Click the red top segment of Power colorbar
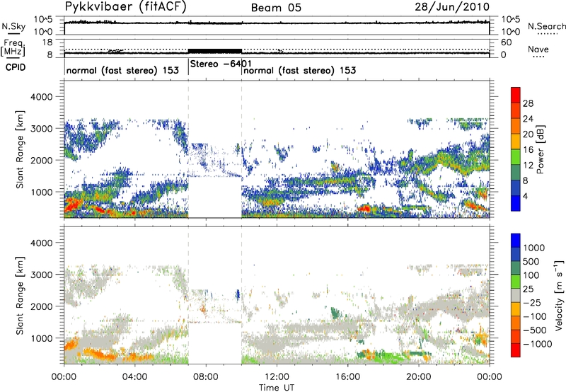The width and height of the screenshot is (566, 392). pos(516,95)
